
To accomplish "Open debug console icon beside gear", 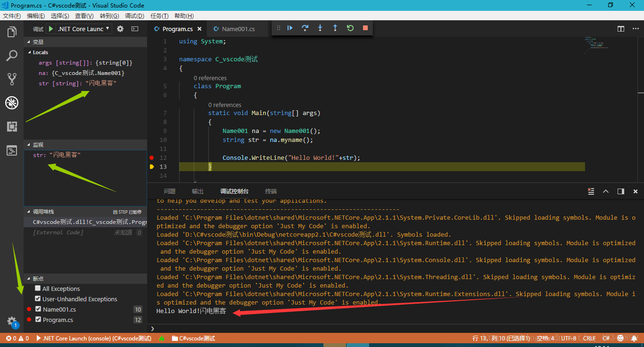I will click(x=135, y=29).
